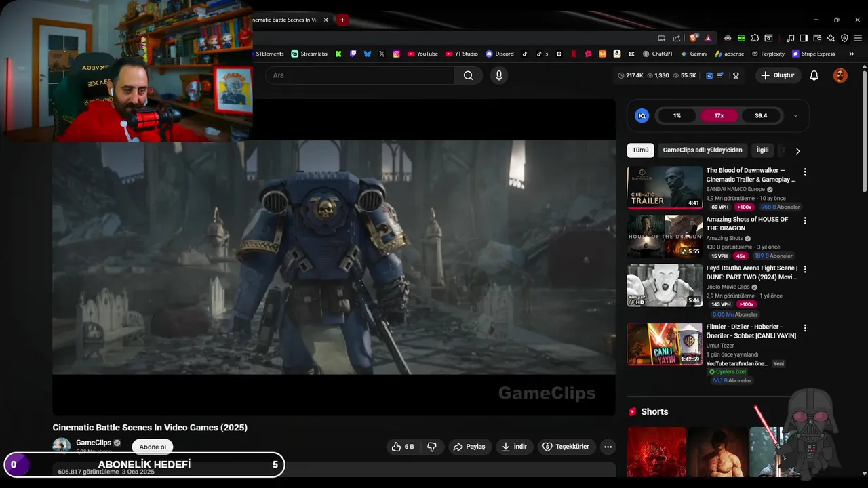
Task: Open more actions menu under the video
Action: 608,447
